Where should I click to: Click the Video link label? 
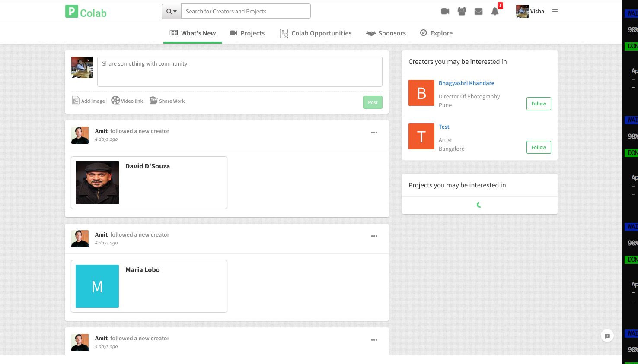[x=132, y=101]
